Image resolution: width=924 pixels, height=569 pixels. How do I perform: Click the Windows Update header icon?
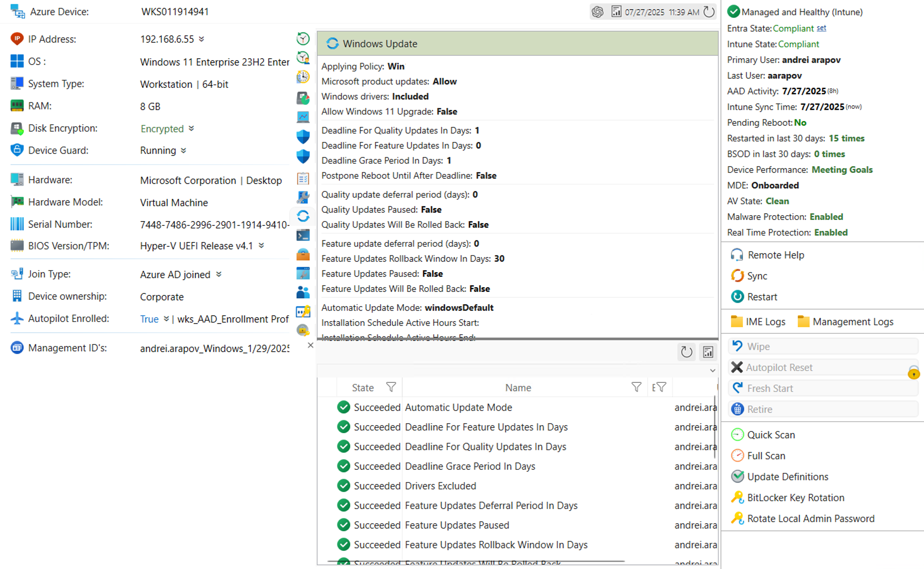pos(332,44)
